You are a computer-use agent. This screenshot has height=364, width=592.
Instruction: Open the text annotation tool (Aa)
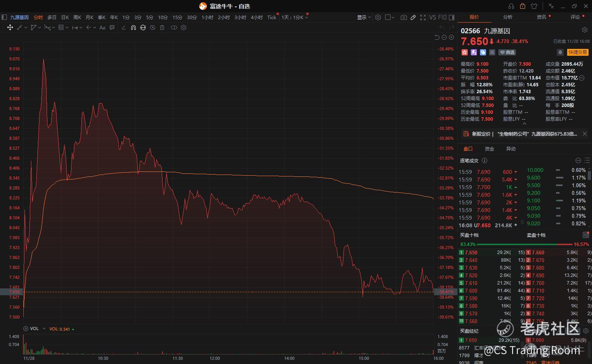[x=102, y=28]
